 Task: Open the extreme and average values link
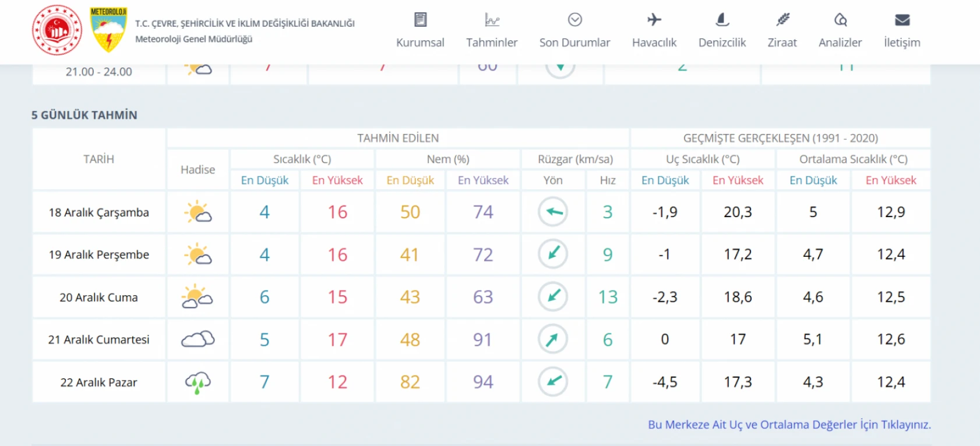tap(789, 424)
